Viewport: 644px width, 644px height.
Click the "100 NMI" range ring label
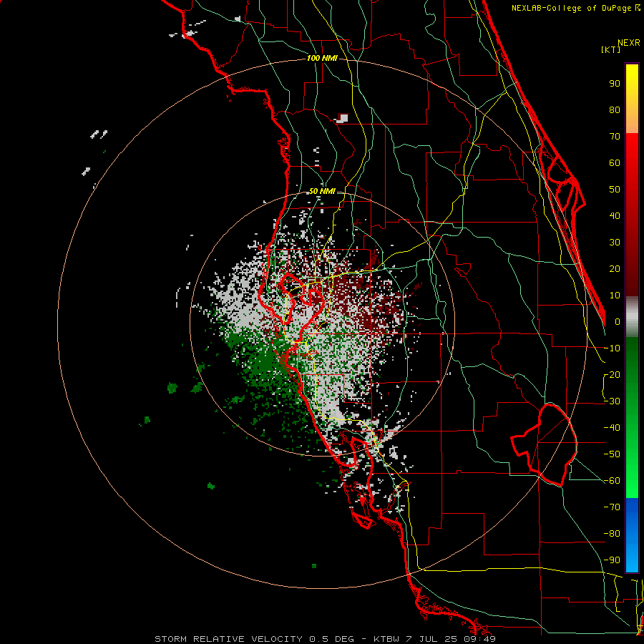pyautogui.click(x=322, y=59)
